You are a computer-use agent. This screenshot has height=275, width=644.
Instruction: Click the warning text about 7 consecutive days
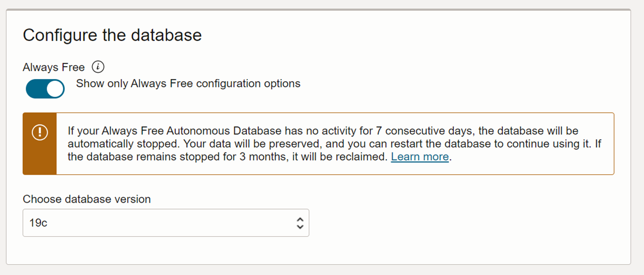[x=323, y=130]
